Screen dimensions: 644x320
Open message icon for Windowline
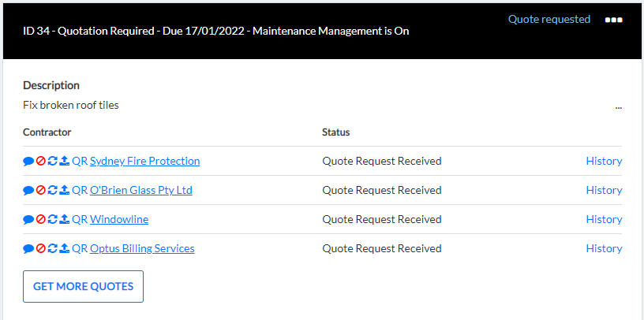point(28,219)
